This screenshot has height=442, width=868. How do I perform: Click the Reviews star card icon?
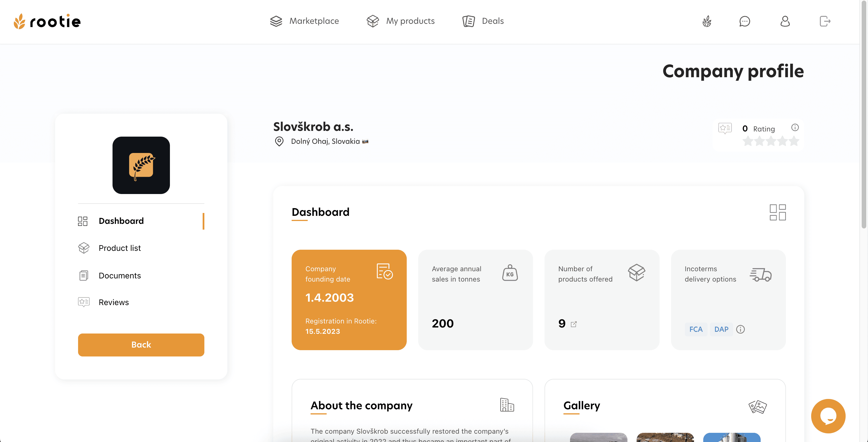point(84,302)
